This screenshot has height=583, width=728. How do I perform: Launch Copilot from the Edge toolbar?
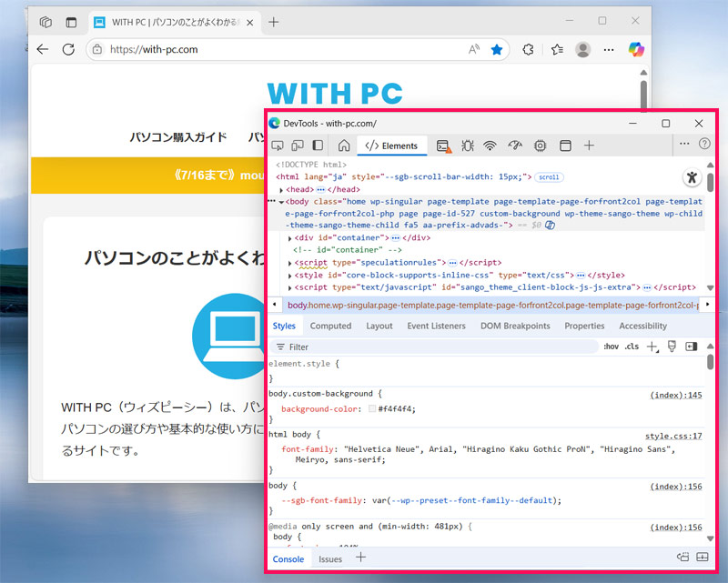[x=636, y=49]
